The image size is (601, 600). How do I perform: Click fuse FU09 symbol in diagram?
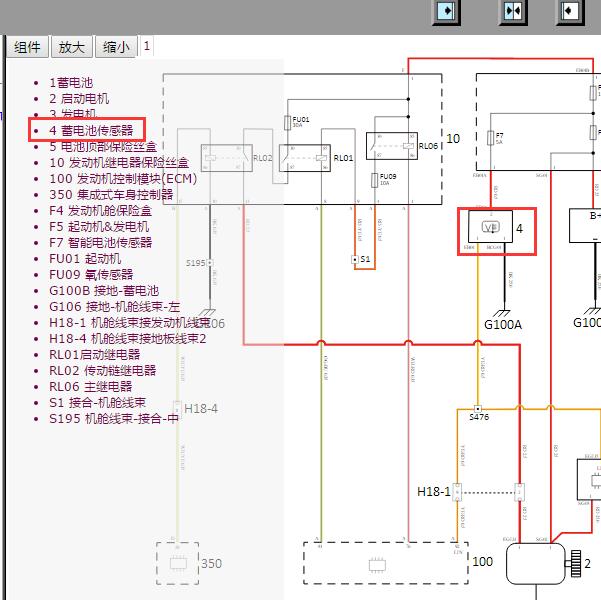pyautogui.click(x=374, y=180)
